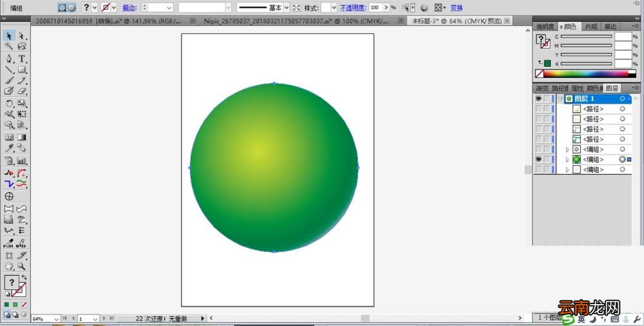
Task: Select the Rotate tool
Action: coord(9,104)
